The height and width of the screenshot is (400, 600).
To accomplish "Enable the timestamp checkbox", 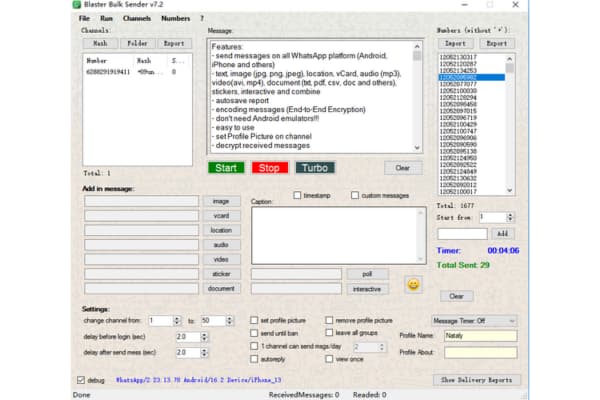I will pyautogui.click(x=298, y=195).
